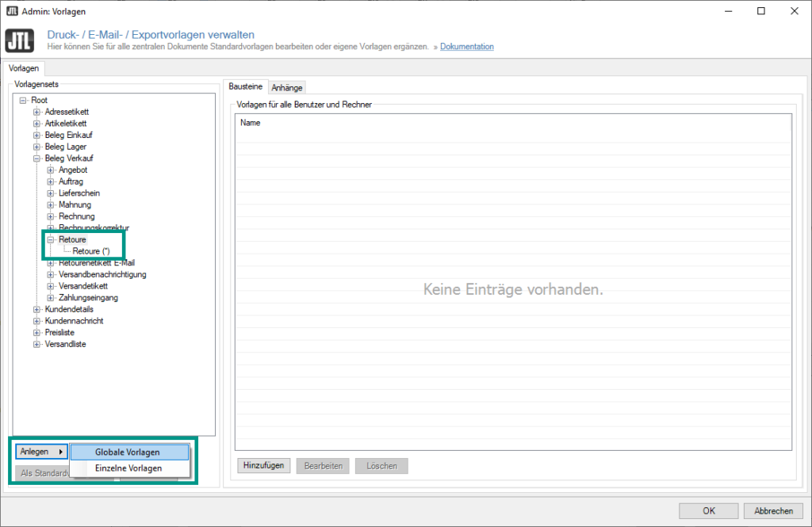Select Versandbenachrichtigung in the tree
This screenshot has width=812, height=527.
click(x=102, y=274)
